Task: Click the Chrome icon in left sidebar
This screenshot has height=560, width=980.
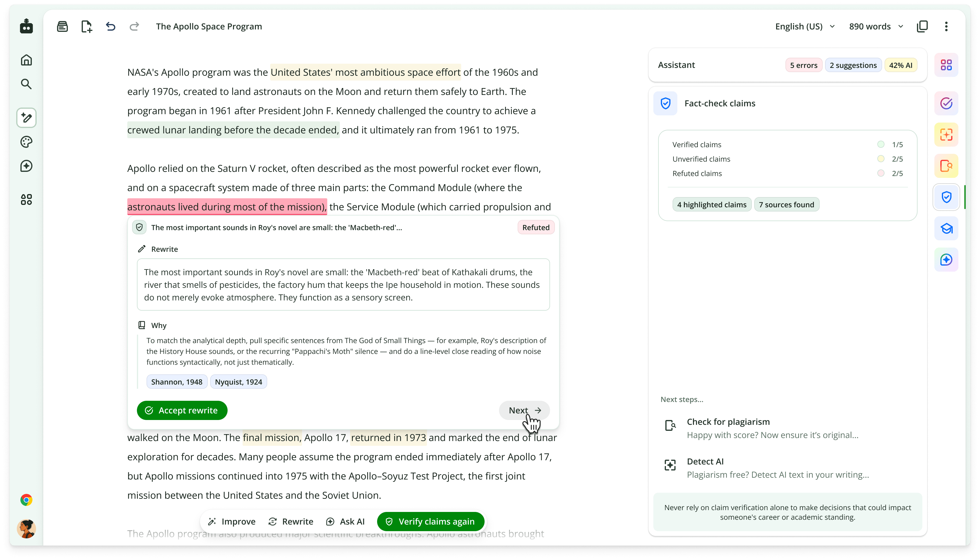Action: [26, 500]
